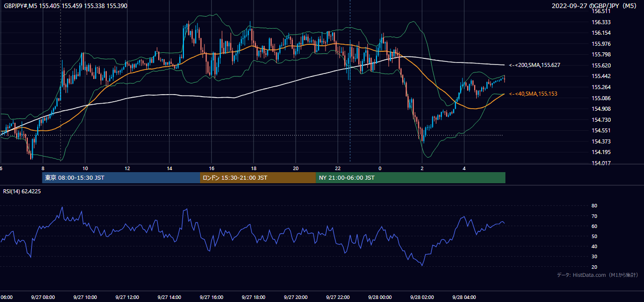Click the '9/27 14:00' bottom time label

169,297
